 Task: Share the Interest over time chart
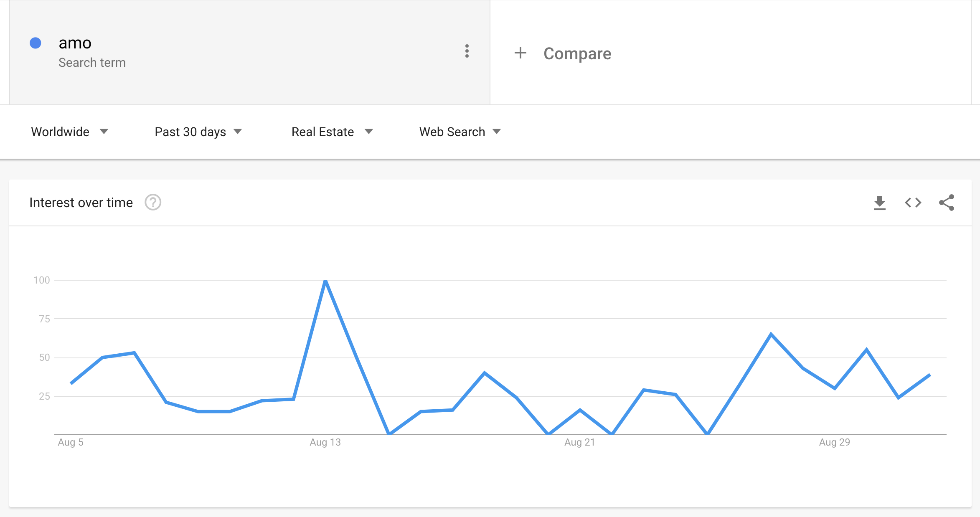pos(947,203)
